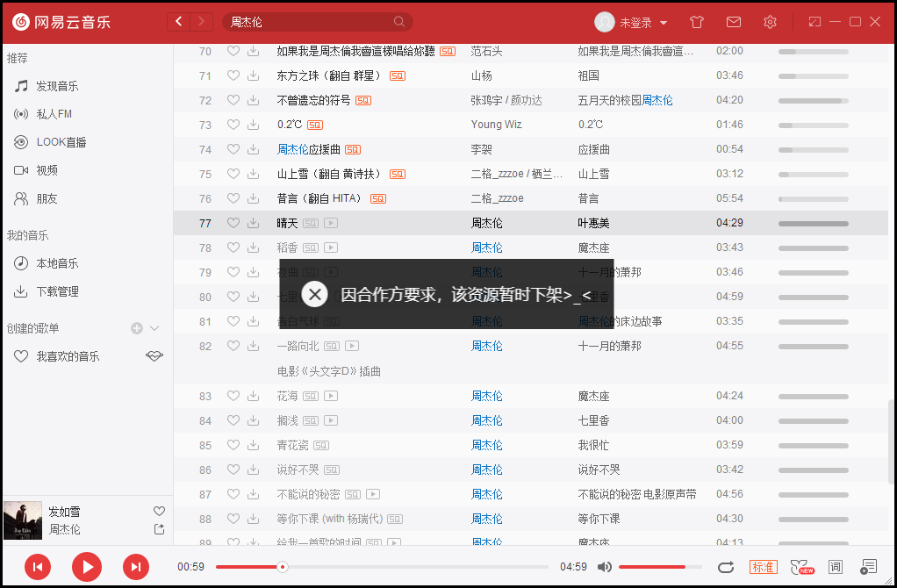
Task: Click the 发如雪 album cover thumbnail
Action: click(x=23, y=520)
